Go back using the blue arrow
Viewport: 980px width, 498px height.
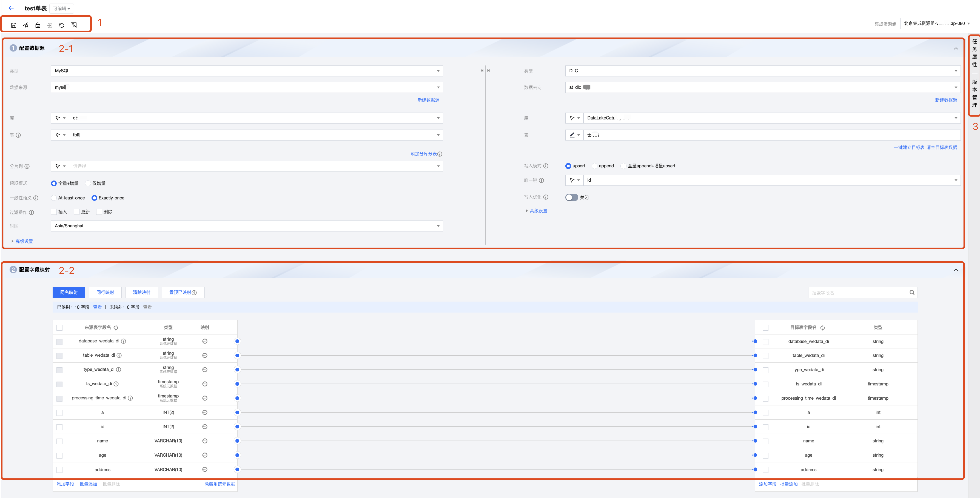(x=11, y=8)
